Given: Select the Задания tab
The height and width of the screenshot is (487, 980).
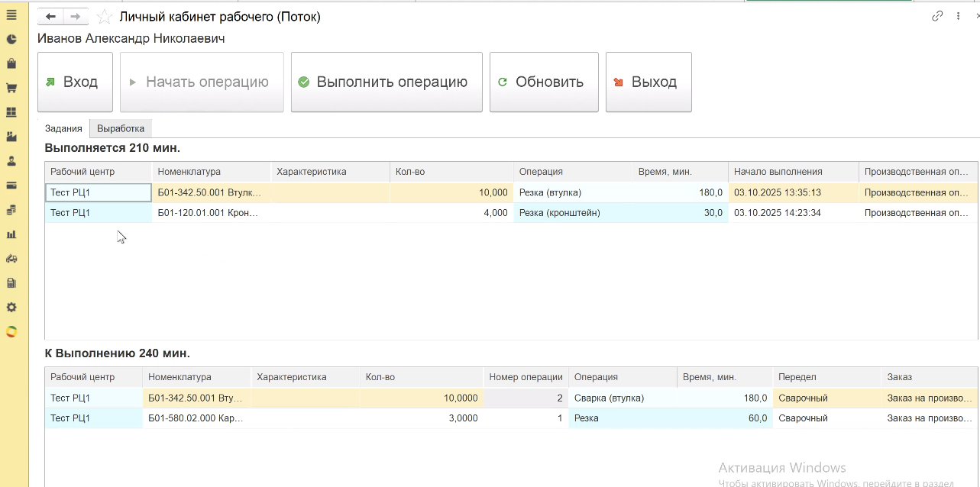Looking at the screenshot, I should pyautogui.click(x=63, y=128).
